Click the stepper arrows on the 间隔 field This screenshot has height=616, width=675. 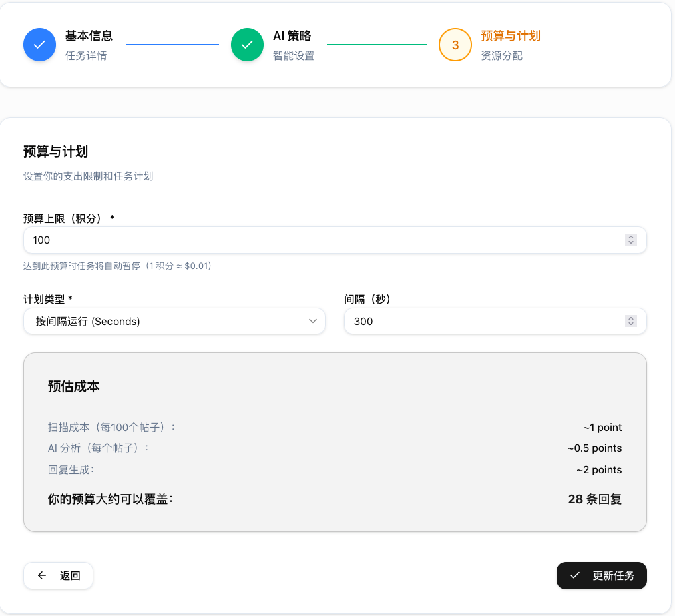click(x=631, y=321)
